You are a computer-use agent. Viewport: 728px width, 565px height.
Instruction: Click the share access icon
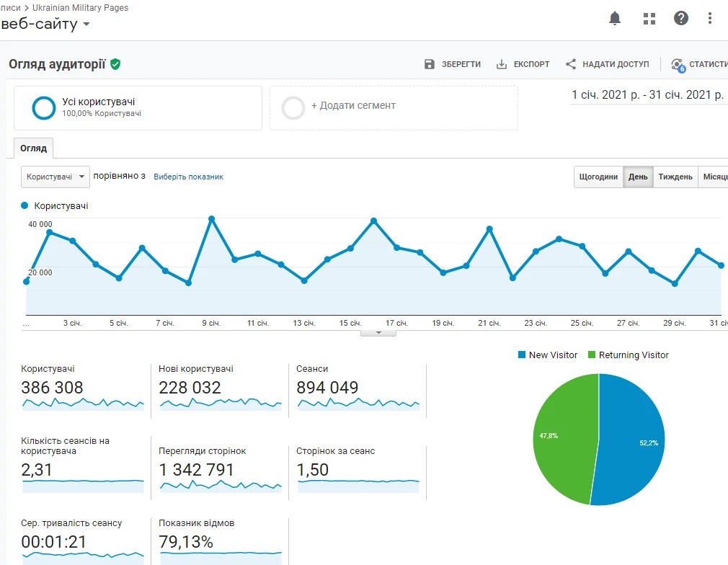pyautogui.click(x=571, y=64)
